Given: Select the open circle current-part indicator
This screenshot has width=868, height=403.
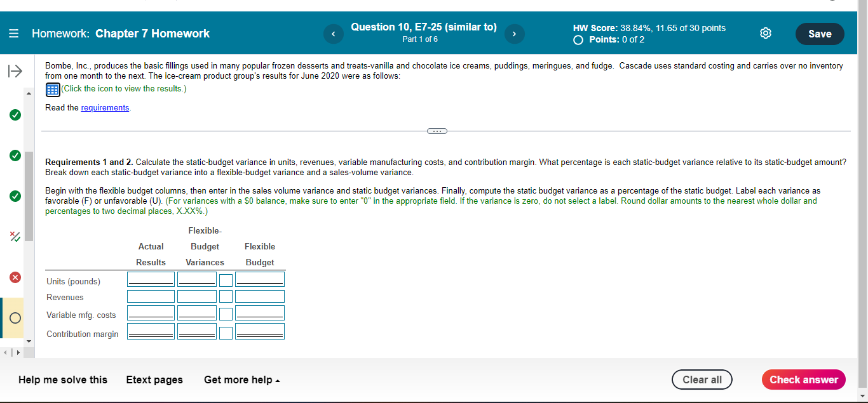Looking at the screenshot, I should 14,318.
